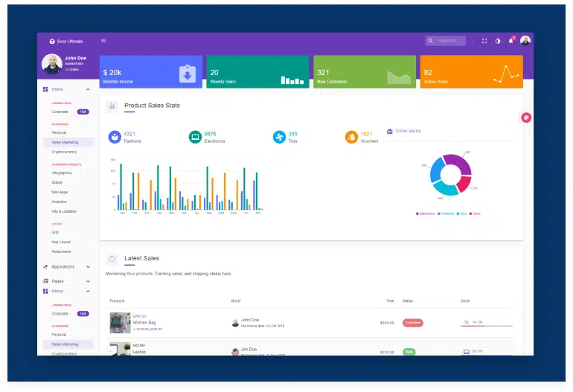Screen dimensions: 573x392
Task: Open Status in the sidebar
Action: pos(57,183)
